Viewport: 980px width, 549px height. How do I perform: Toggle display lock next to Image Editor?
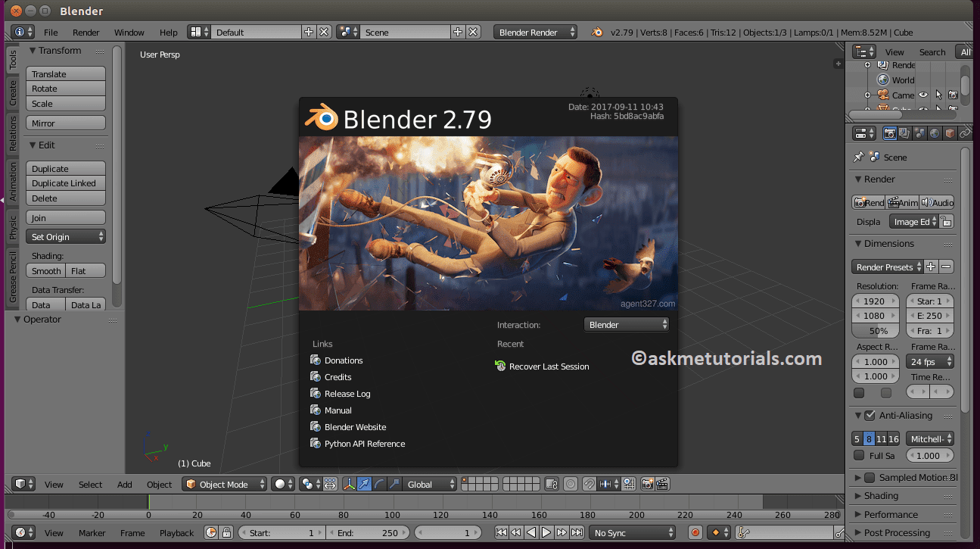[947, 221]
